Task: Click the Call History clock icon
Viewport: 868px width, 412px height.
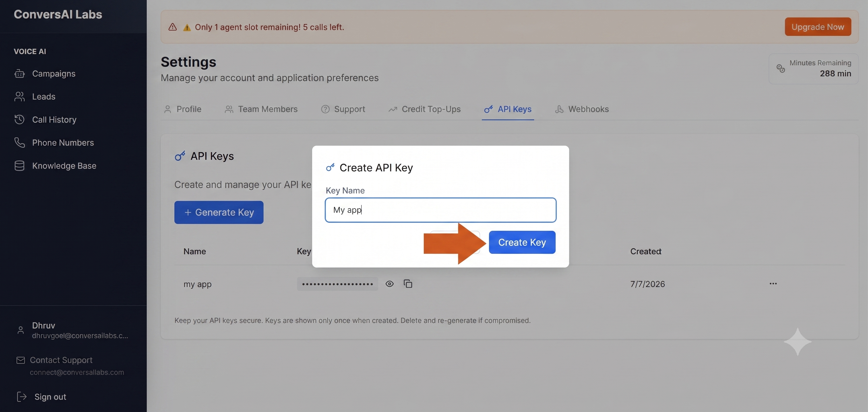Action: (20, 119)
